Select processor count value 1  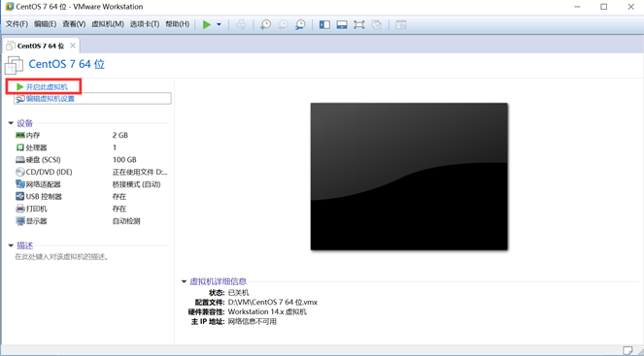pyautogui.click(x=115, y=147)
